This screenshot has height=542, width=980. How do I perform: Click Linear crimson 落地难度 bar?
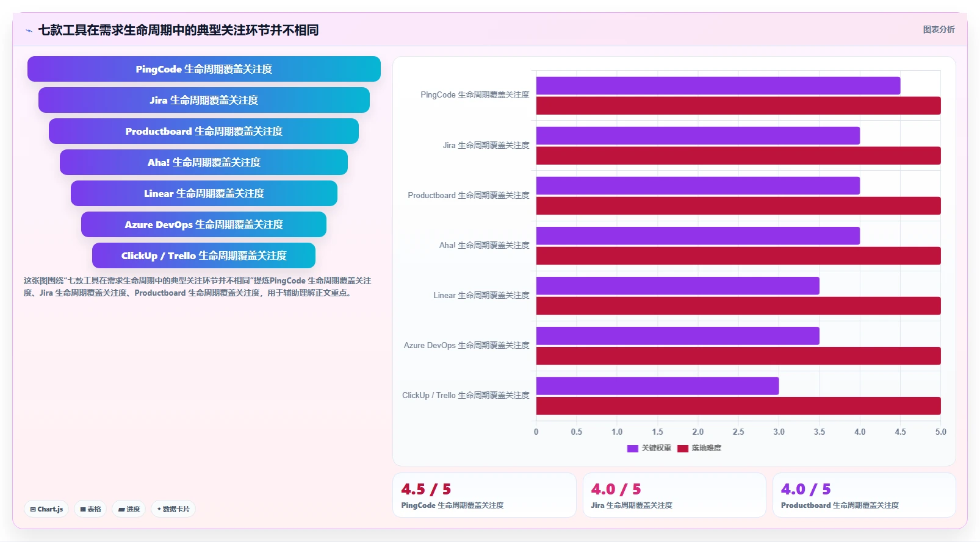738,305
